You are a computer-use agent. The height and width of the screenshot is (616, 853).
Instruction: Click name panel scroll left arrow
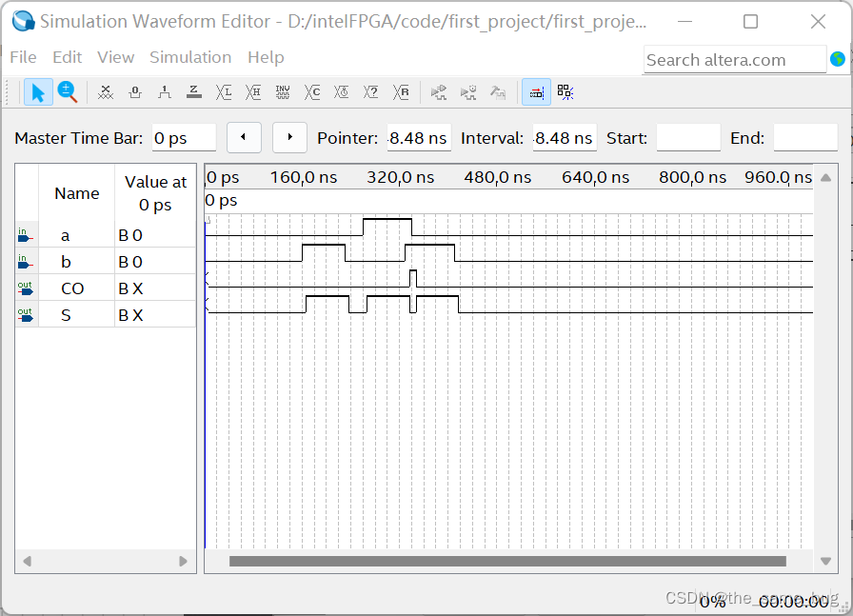(x=28, y=561)
